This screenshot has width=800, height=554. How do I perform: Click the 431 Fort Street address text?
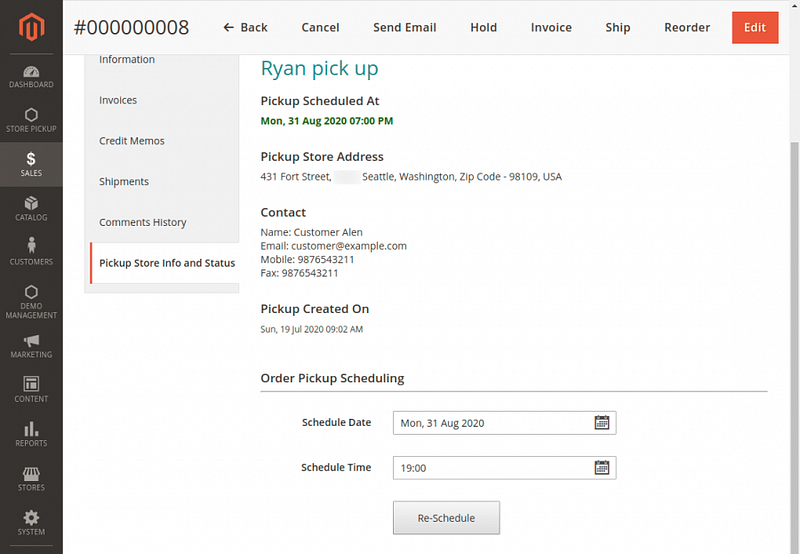click(411, 177)
